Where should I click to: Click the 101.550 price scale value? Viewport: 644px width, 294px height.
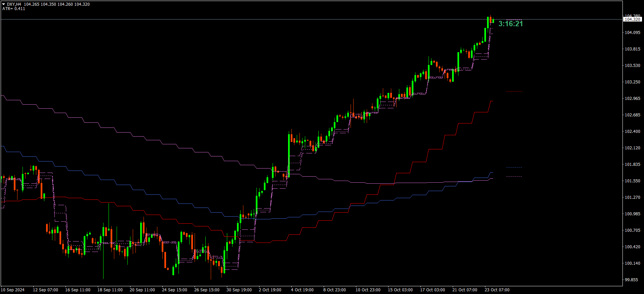632,181
